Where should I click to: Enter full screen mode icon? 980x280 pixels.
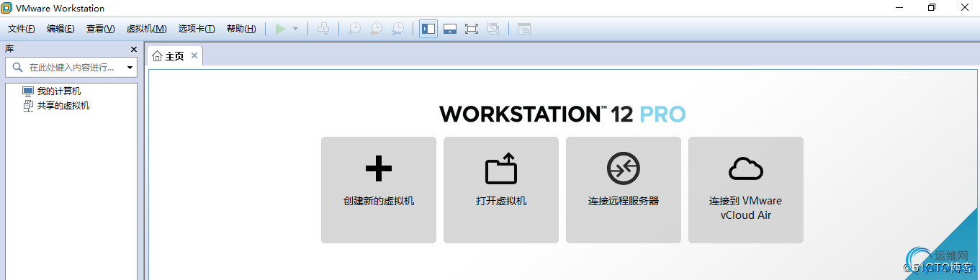(x=472, y=29)
